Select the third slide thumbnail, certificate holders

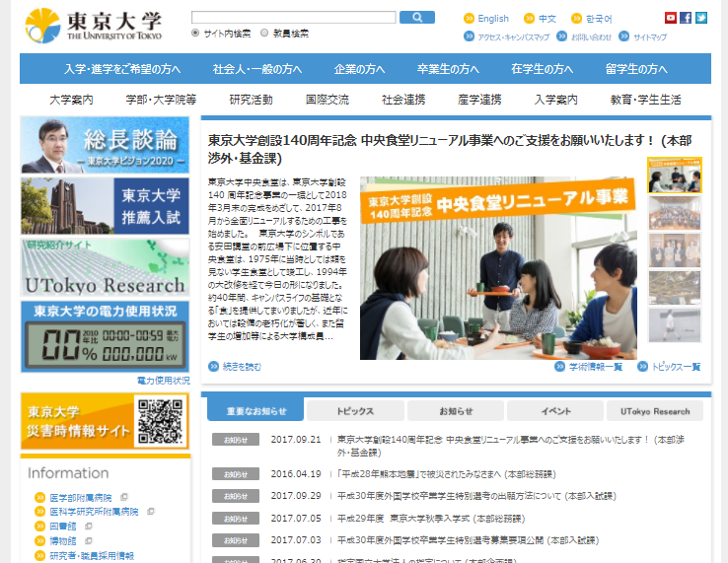[x=675, y=250]
